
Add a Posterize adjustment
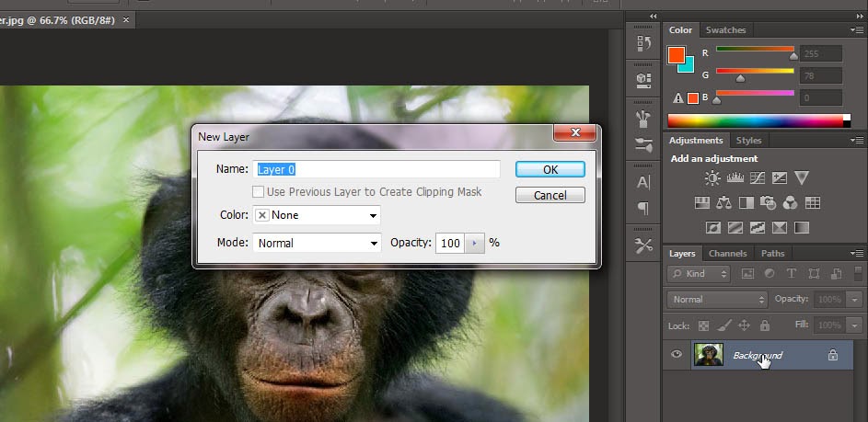[735, 227]
